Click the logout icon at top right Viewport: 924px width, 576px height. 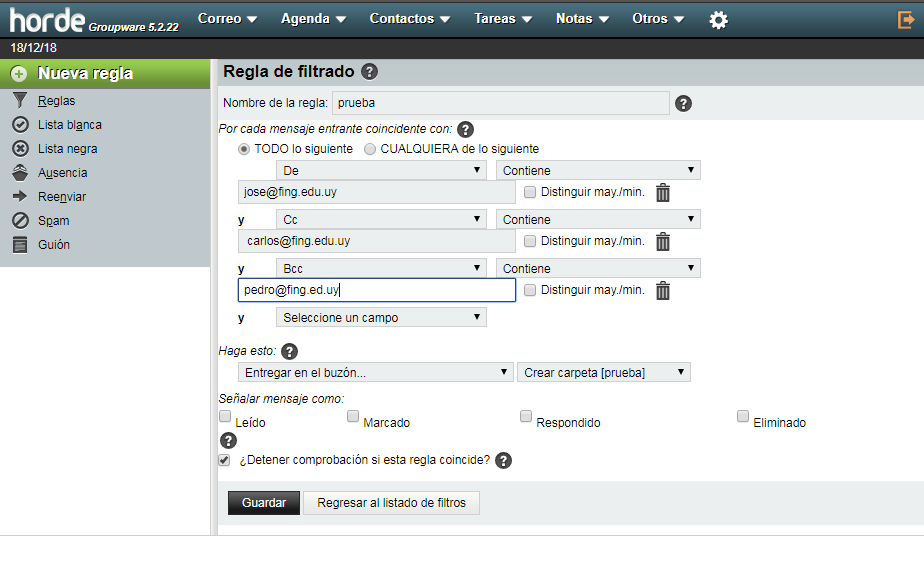pyautogui.click(x=906, y=19)
